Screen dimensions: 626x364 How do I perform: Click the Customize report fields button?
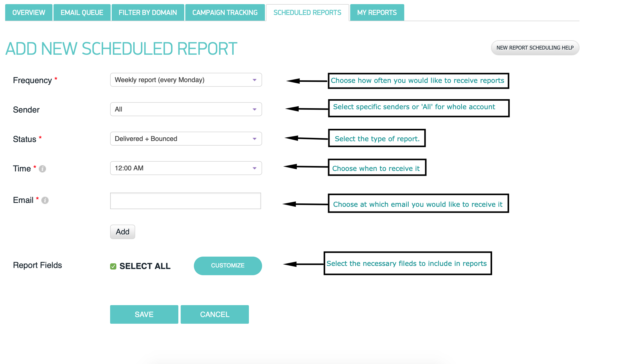coord(228,266)
